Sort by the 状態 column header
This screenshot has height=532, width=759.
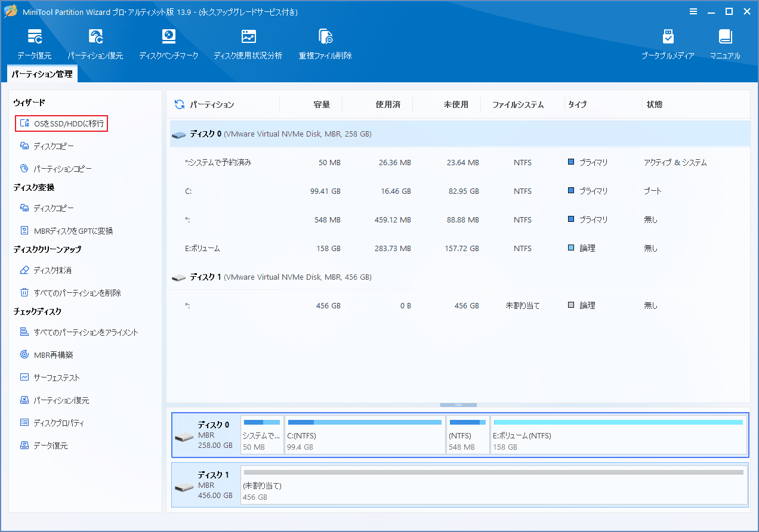(x=655, y=104)
